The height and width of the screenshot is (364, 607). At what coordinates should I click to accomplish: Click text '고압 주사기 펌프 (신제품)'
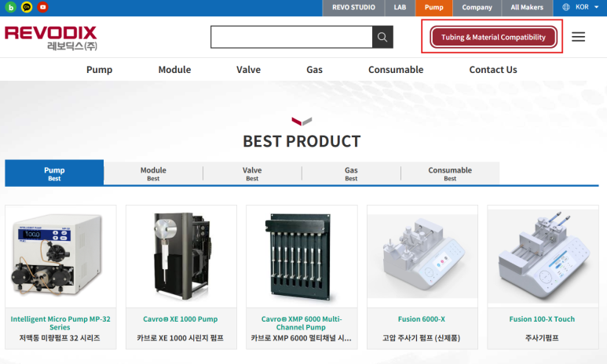click(x=422, y=338)
